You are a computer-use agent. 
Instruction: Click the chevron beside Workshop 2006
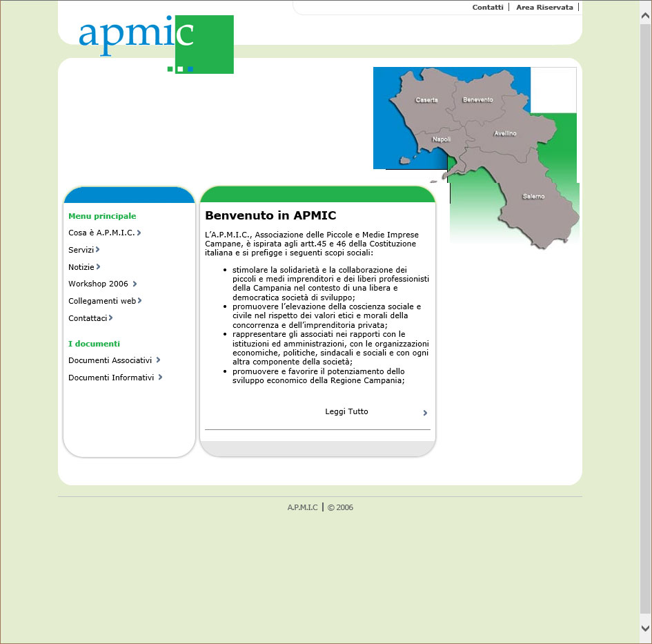tap(135, 284)
